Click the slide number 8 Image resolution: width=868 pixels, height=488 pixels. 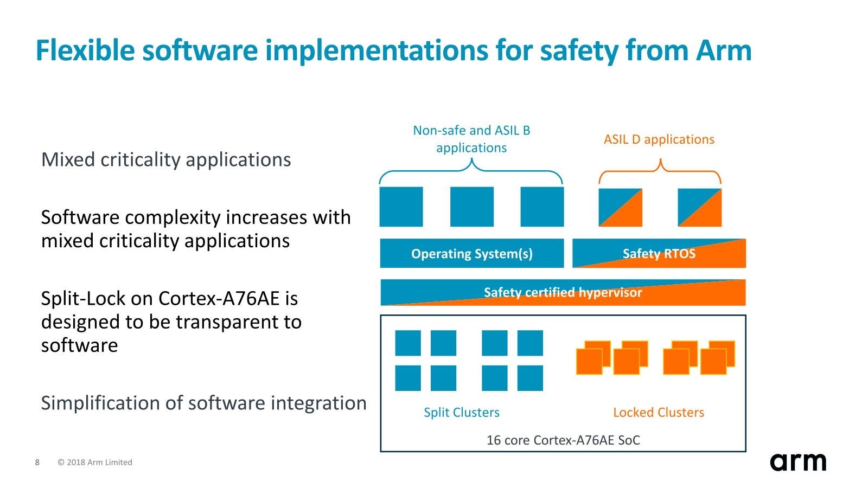(37, 463)
